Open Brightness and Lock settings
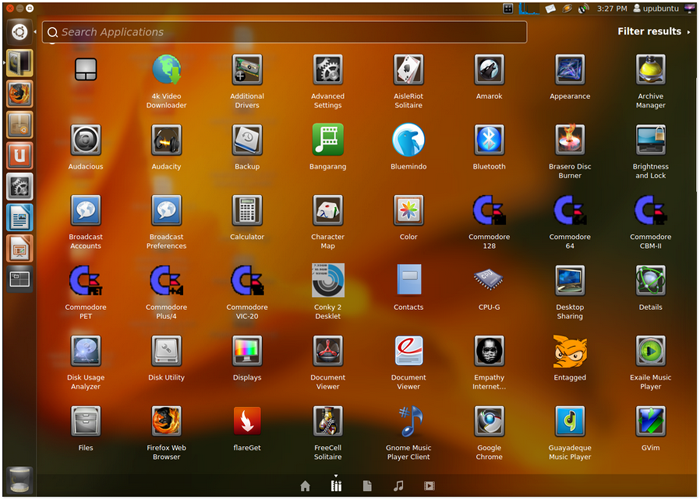700x500 pixels. (650, 140)
